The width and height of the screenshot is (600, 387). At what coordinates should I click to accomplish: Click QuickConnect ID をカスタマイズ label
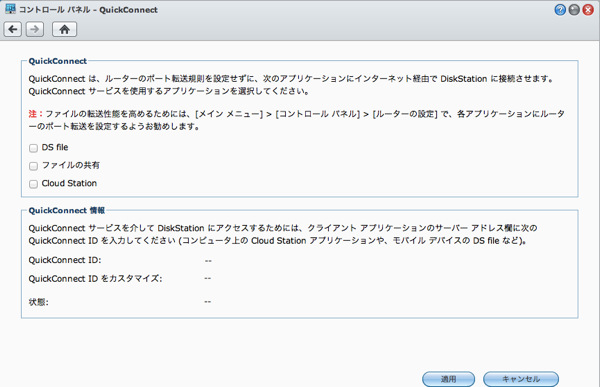coord(95,279)
